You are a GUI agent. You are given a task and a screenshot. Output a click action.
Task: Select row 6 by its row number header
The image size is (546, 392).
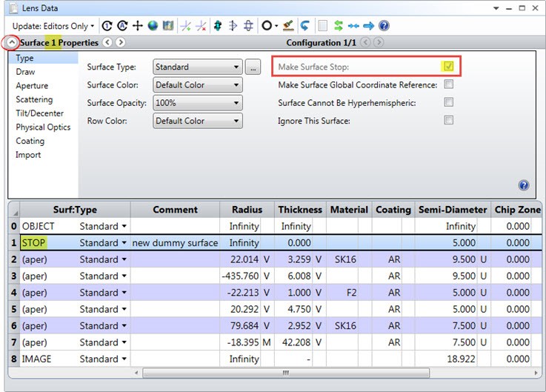click(14, 326)
